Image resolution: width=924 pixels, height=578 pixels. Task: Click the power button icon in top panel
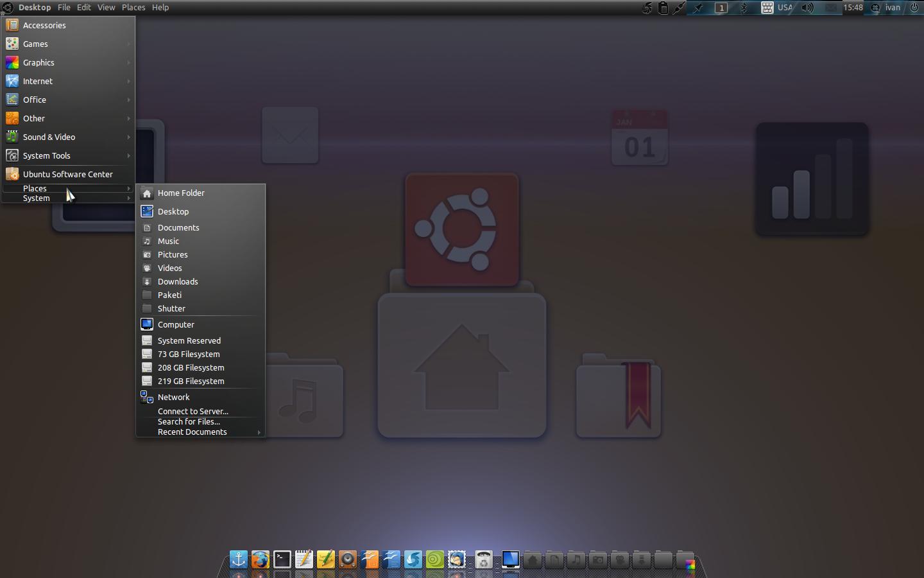(914, 8)
